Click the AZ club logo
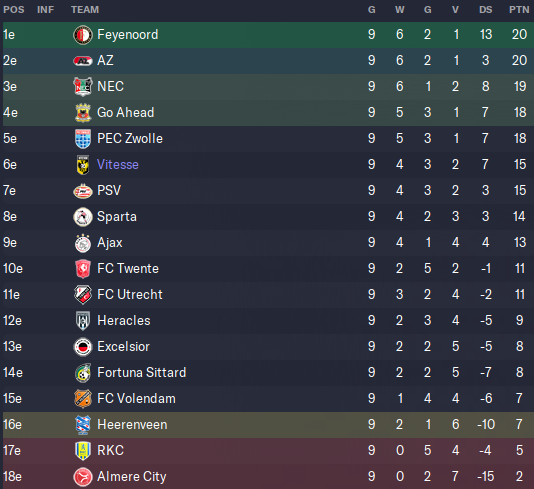The image size is (534, 489). tap(83, 61)
